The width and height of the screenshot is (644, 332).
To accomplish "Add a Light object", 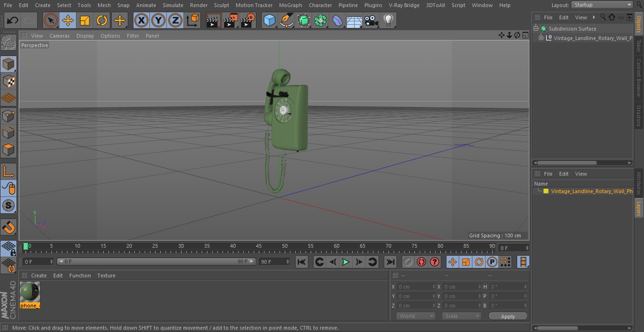I will point(388,21).
